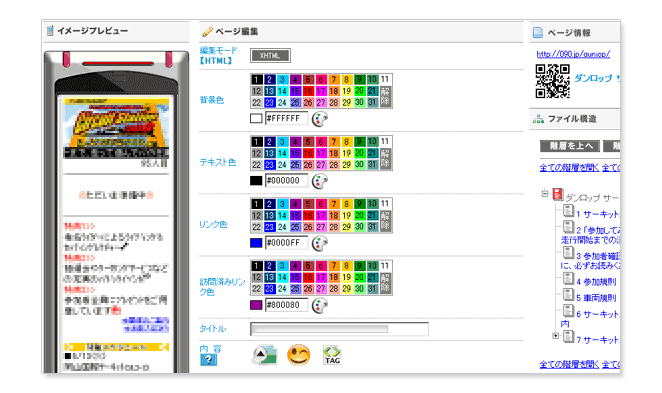Select tree item 5 車両規則
Viewport: 662px width, 393px height.
pyautogui.click(x=596, y=298)
